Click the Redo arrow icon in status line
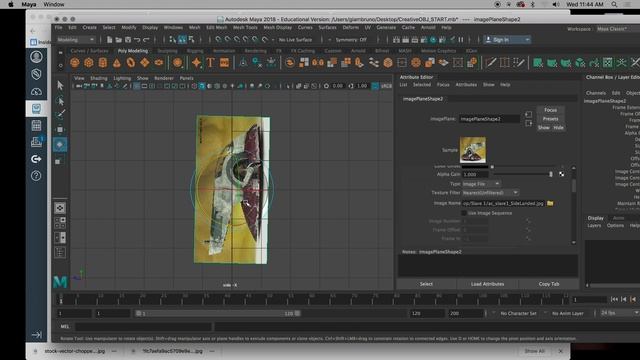This screenshot has height=360, width=640. click(x=146, y=40)
